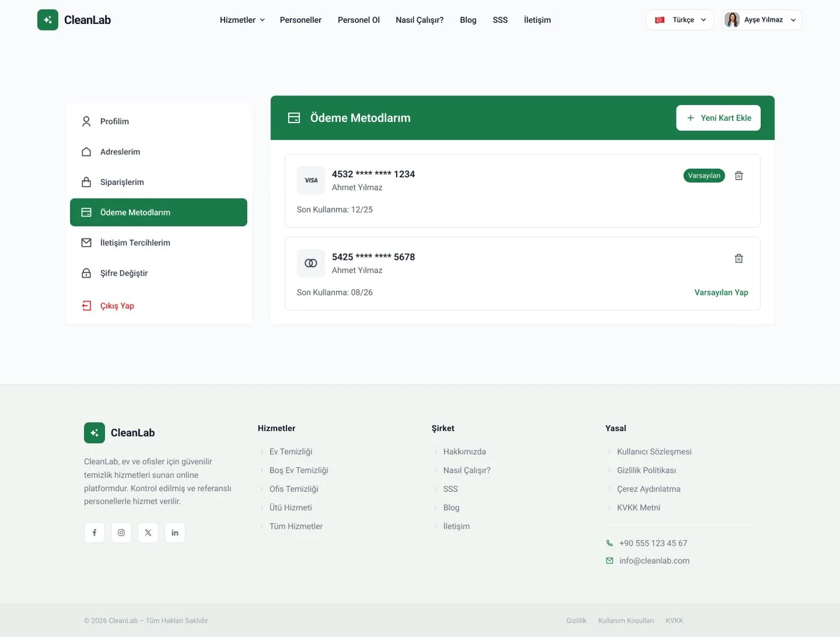This screenshot has width=840, height=637.
Task: Click the Facebook icon in footer
Action: pos(94,533)
